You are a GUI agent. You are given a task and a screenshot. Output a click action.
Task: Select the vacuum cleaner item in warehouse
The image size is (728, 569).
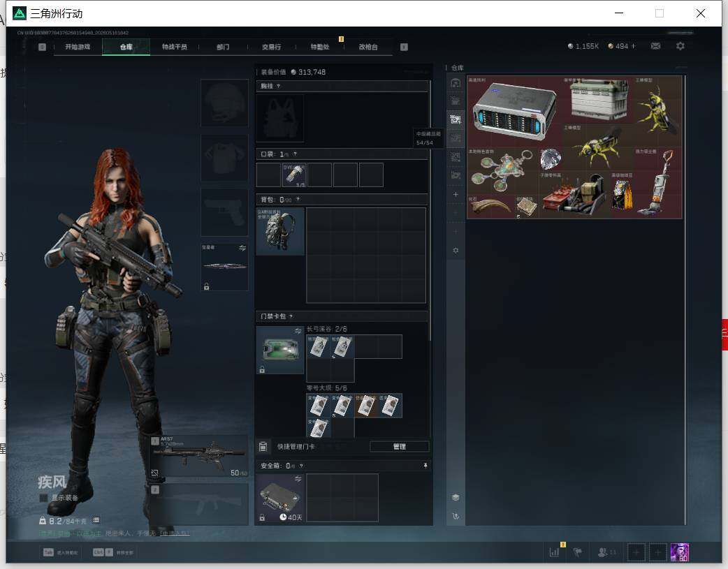pyautogui.click(x=658, y=183)
